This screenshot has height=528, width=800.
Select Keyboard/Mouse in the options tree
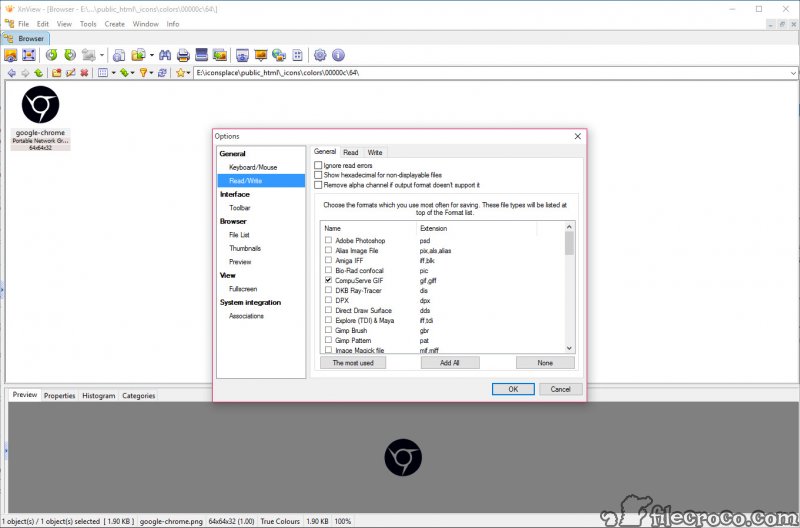253,167
